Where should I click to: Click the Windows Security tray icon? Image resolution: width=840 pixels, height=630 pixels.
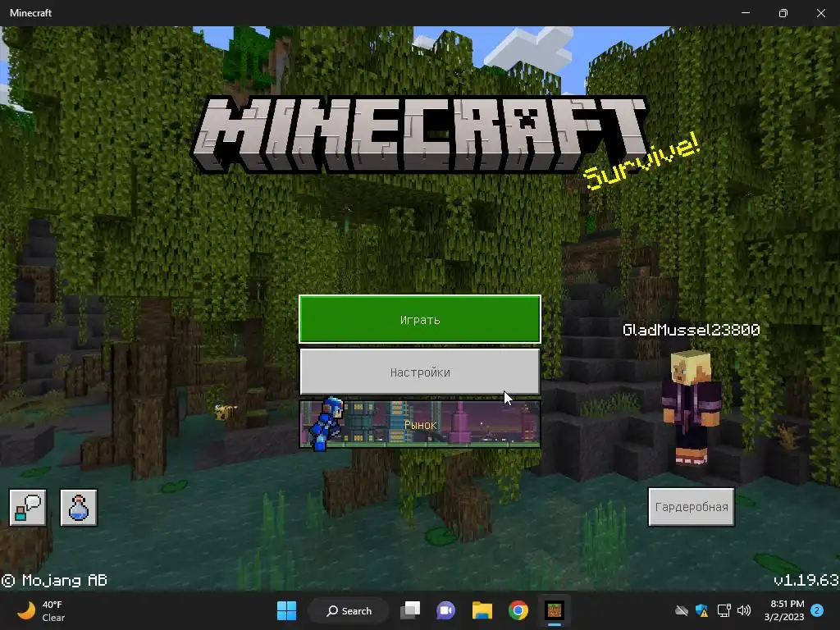point(702,610)
